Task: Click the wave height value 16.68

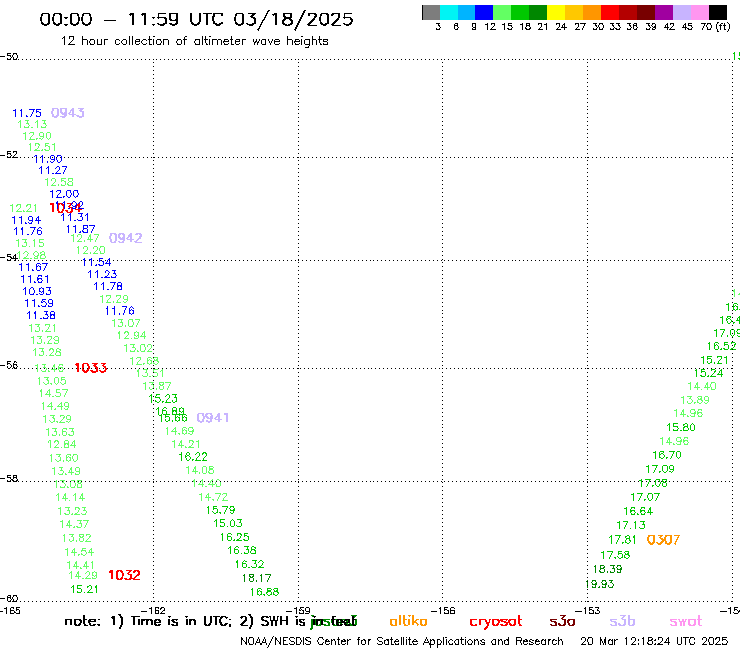Action: pyautogui.click(x=264, y=592)
